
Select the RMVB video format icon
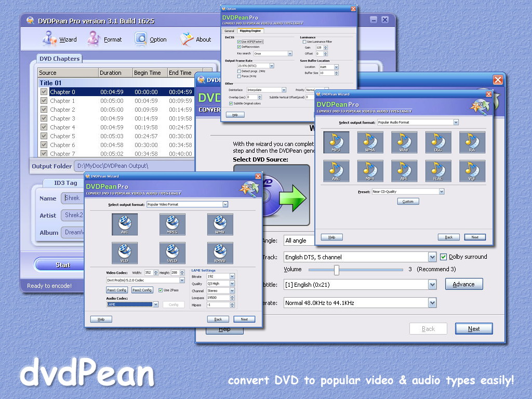220,253
